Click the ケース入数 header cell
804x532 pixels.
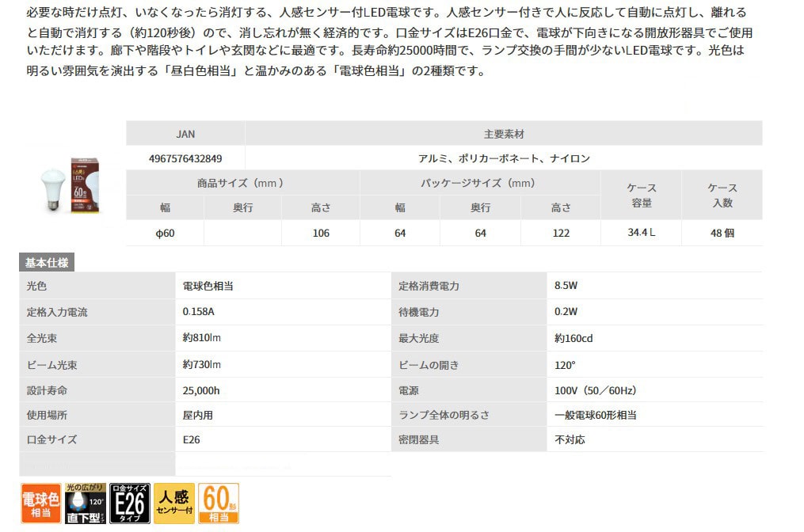pyautogui.click(x=722, y=195)
